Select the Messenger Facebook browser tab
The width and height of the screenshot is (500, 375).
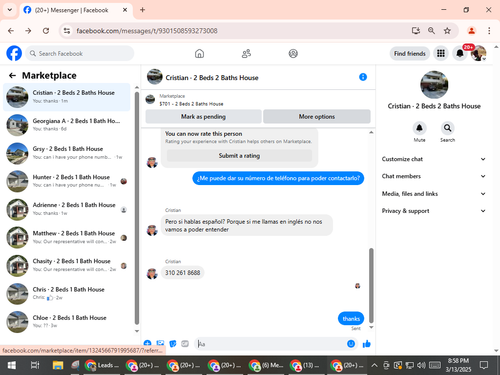[x=76, y=10]
